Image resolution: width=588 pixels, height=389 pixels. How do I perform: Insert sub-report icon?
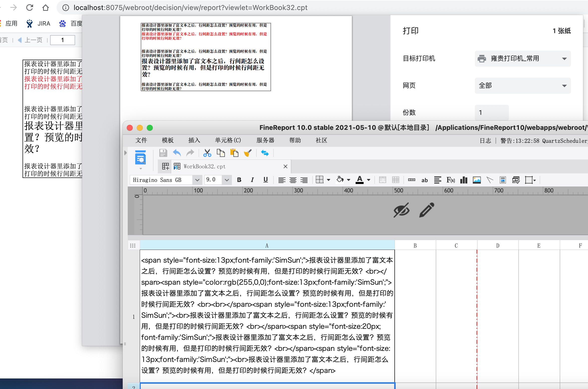pyautogui.click(x=503, y=180)
